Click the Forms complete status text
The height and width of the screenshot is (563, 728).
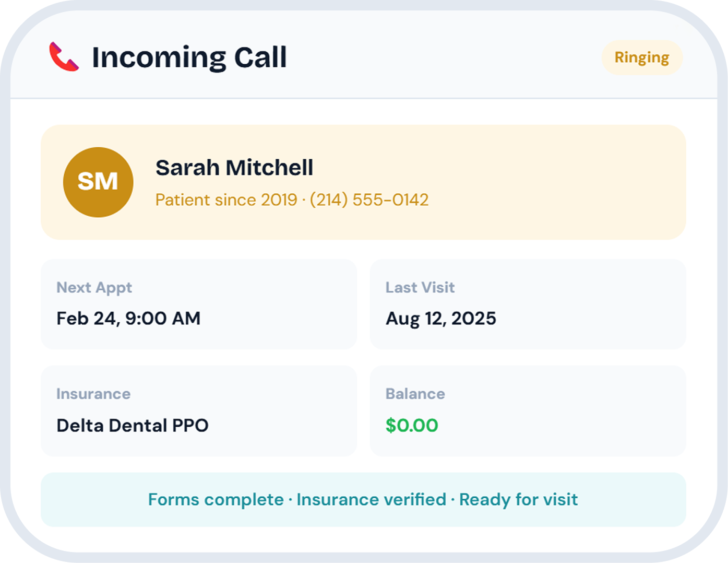click(216, 499)
